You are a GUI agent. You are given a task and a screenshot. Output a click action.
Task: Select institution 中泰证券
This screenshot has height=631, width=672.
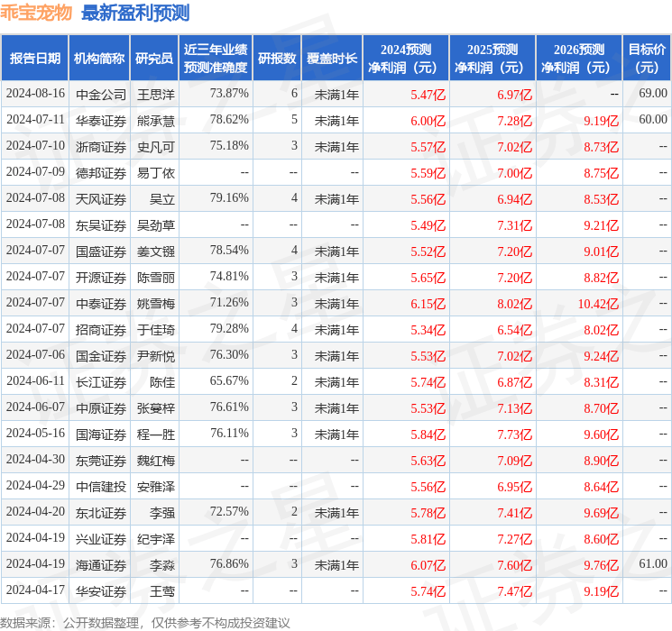click(x=101, y=304)
